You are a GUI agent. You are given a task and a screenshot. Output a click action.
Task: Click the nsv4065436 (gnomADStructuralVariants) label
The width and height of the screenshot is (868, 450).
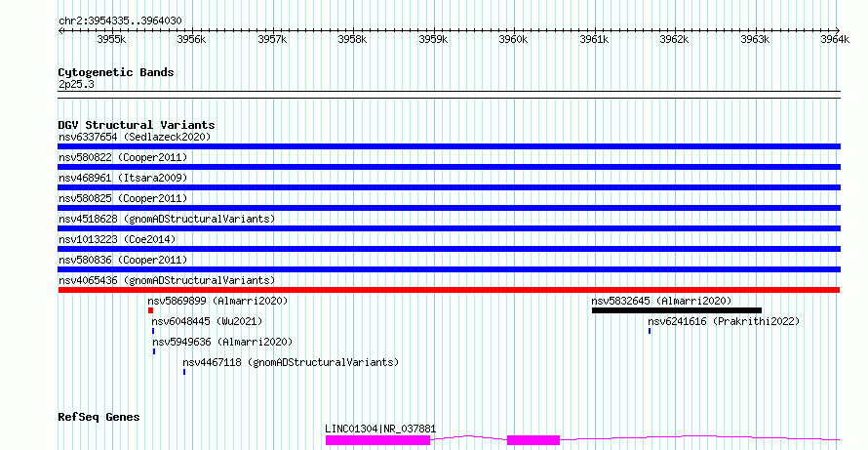[167, 280]
